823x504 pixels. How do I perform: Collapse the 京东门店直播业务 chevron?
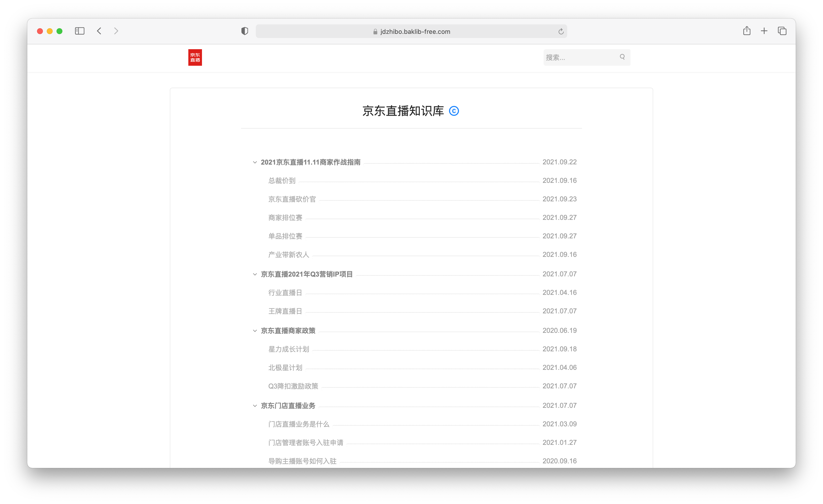point(255,406)
